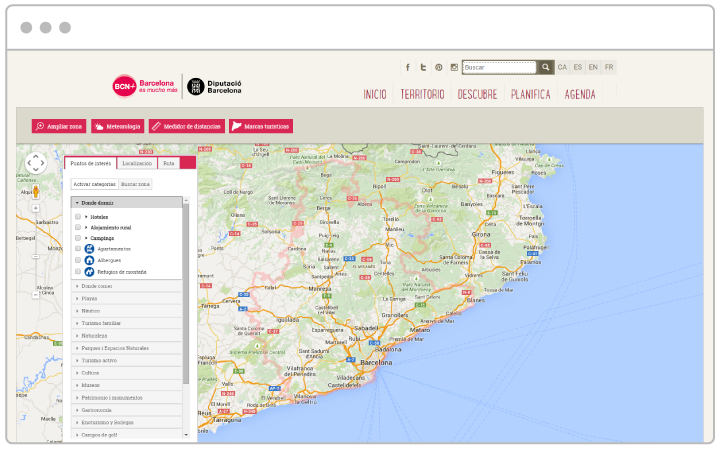Click the Marcas turísticas flag icon

click(236, 126)
